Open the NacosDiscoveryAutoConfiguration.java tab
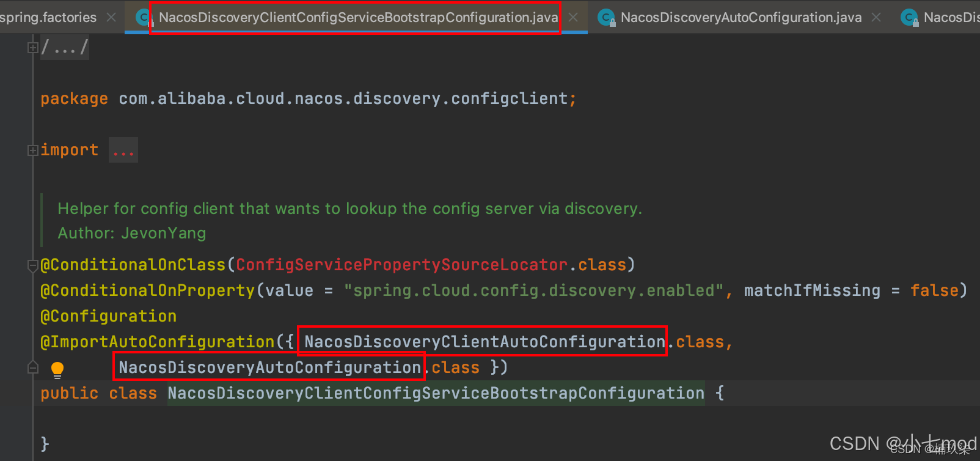 click(741, 17)
